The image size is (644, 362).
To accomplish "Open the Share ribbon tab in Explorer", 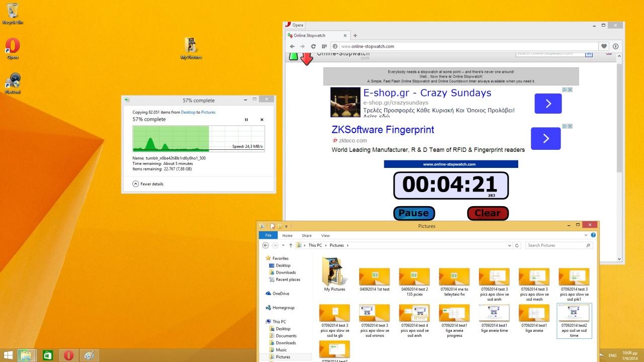I will 306,235.
